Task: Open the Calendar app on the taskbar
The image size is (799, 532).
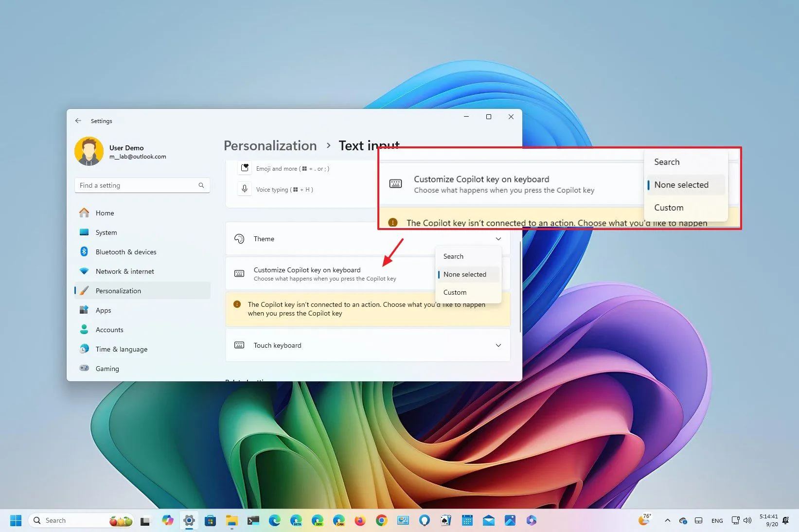Action: (467, 520)
